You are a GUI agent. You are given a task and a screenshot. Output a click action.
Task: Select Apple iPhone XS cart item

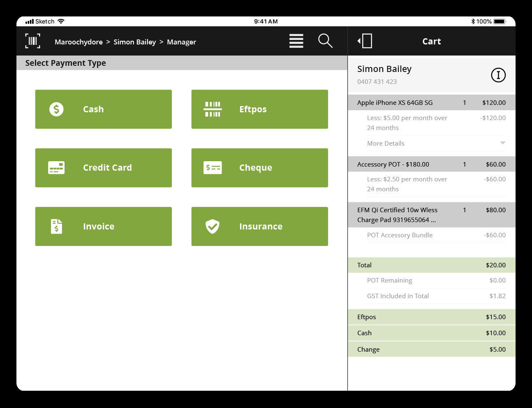[x=431, y=103]
